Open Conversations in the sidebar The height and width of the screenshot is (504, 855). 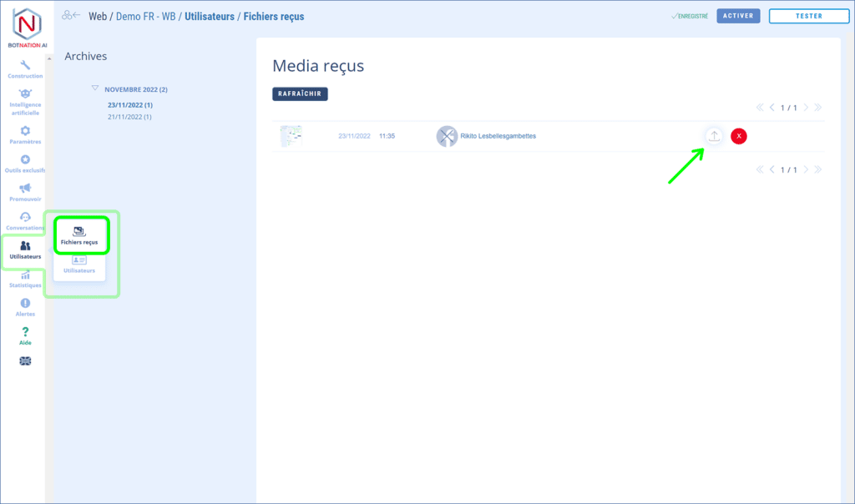[25, 221]
